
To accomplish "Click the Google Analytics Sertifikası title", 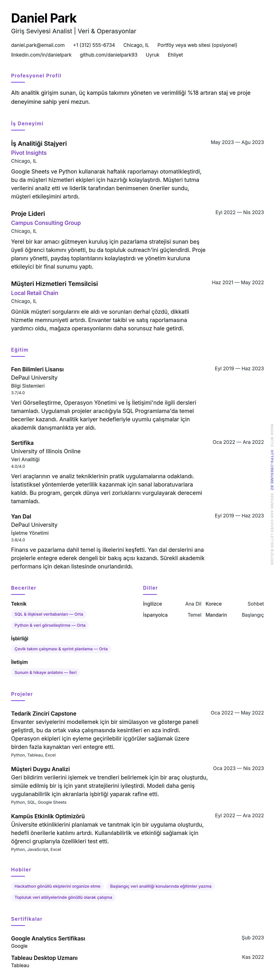I will tap(48, 938).
